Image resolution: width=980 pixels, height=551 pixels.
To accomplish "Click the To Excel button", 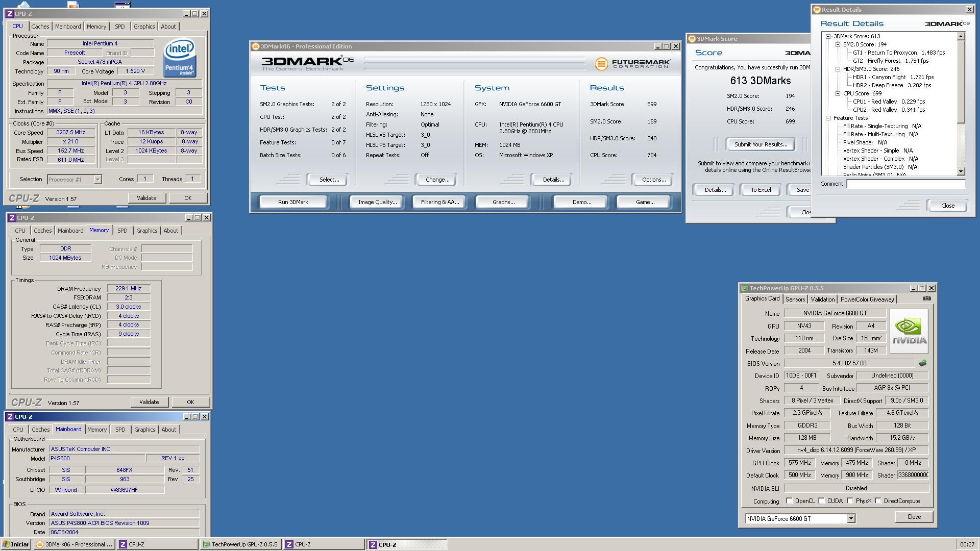I will [x=761, y=190].
